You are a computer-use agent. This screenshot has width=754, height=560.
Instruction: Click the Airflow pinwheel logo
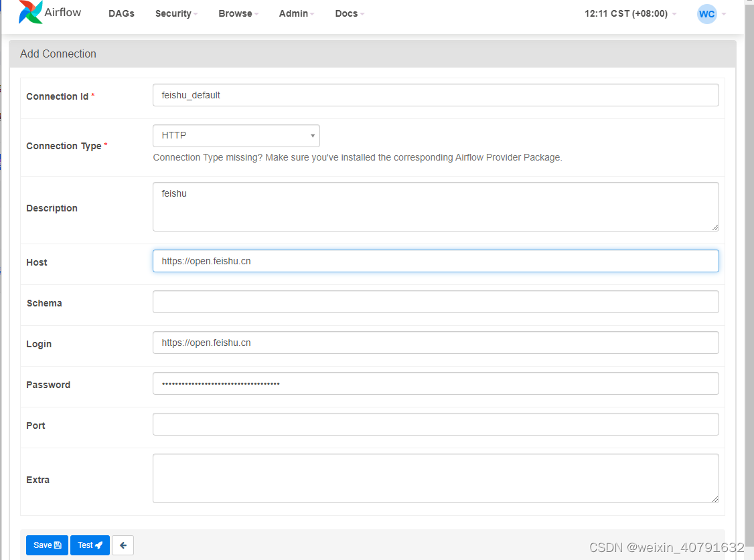[x=30, y=12]
